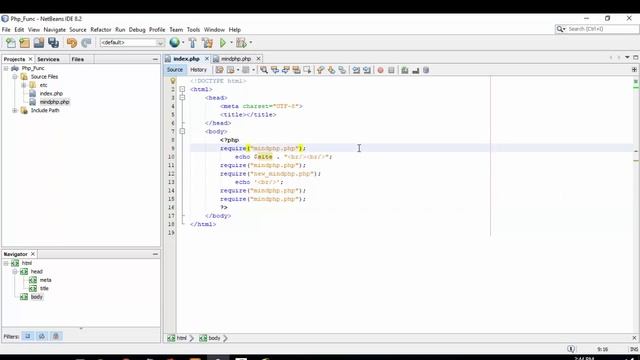Screen dimensions: 640x360
Task: Click the notifications icon in status bar
Action: 571,349
